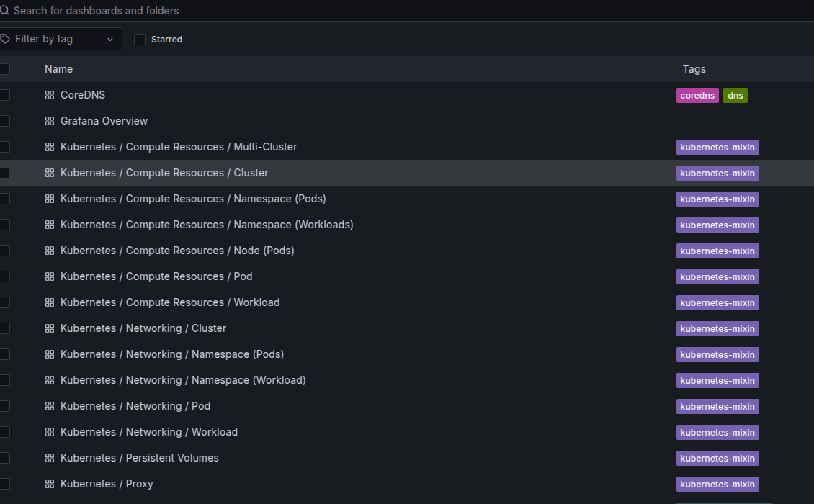Screen dimensions: 814x504
Task: Click kubernetes-mixin tag on Compute Resources / Pod row
Action: [717, 277]
